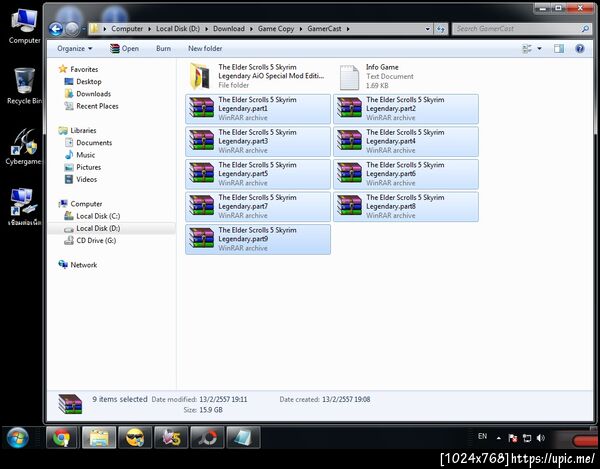Select Computer in the navigation pane

80,204
